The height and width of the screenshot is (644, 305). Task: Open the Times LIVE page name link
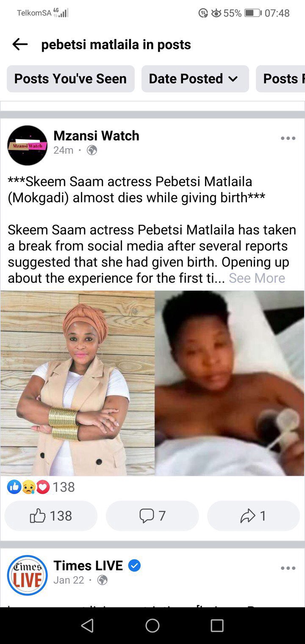click(x=88, y=565)
